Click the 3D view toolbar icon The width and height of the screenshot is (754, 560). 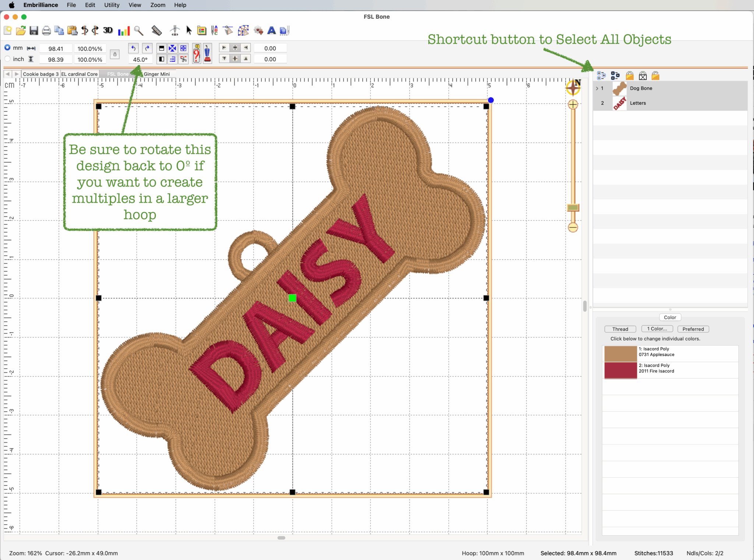(x=108, y=31)
